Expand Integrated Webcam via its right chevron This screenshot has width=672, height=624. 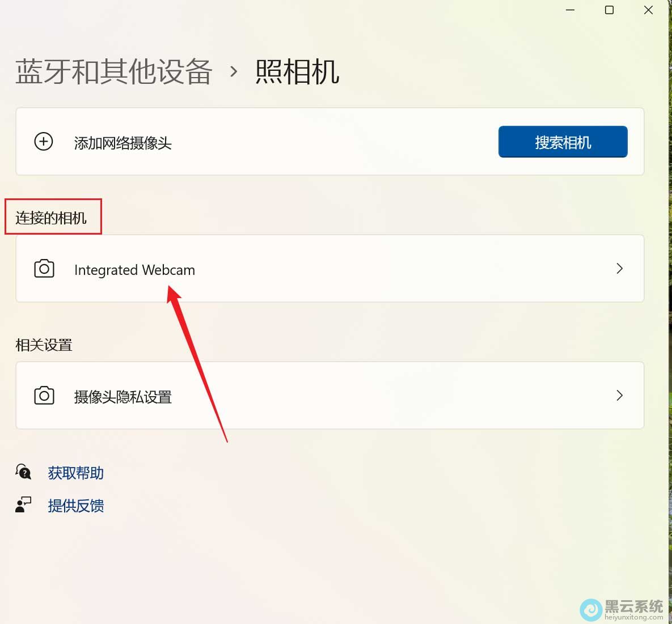coord(619,269)
